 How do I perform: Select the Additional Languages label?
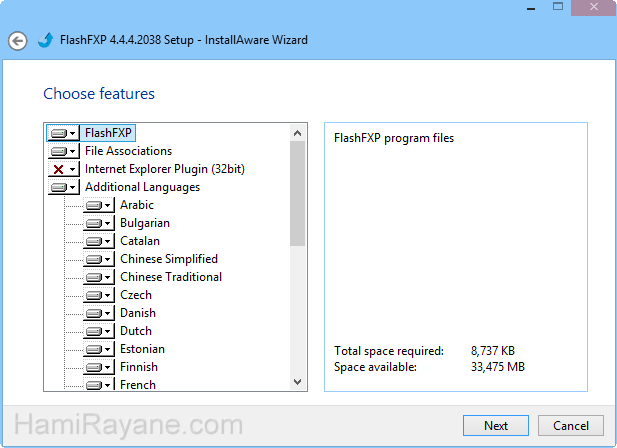coord(142,187)
